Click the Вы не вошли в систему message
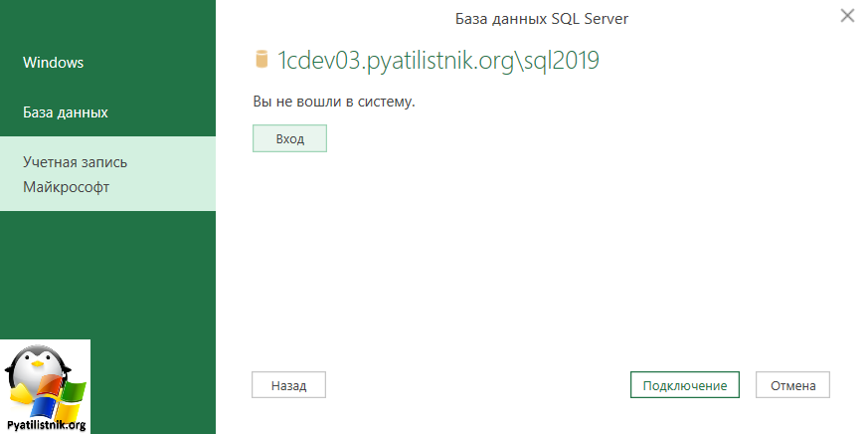Image resolution: width=868 pixels, height=434 pixels. click(x=334, y=102)
